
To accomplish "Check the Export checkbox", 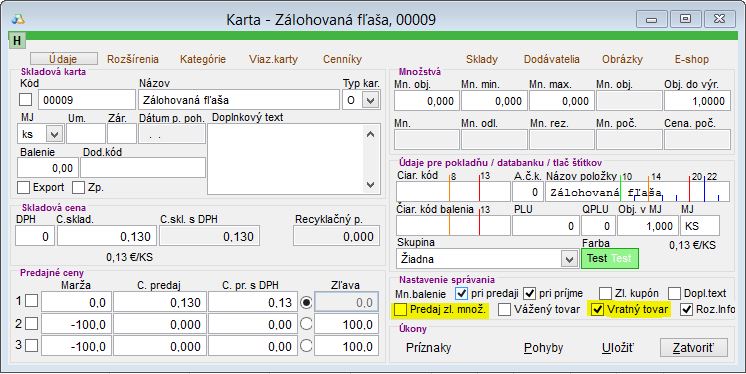I will click(23, 187).
